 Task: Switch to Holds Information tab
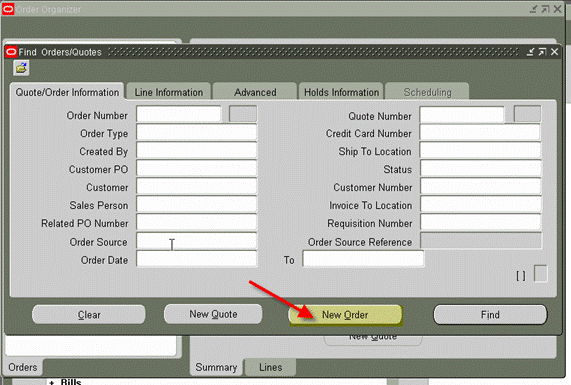click(x=341, y=92)
